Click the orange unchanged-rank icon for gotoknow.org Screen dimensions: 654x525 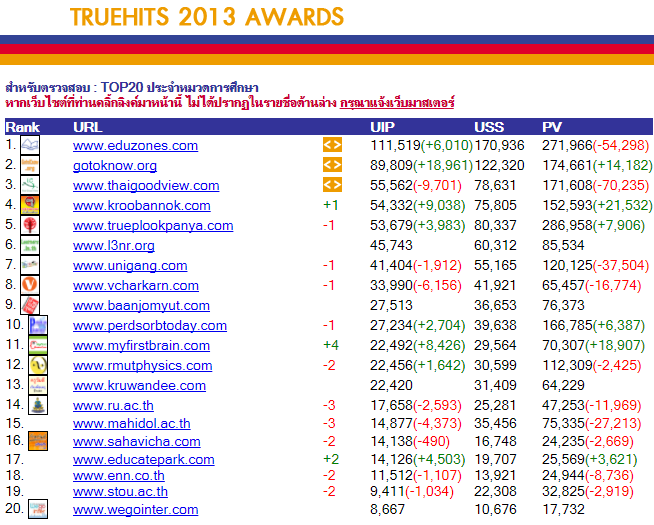[x=332, y=165]
